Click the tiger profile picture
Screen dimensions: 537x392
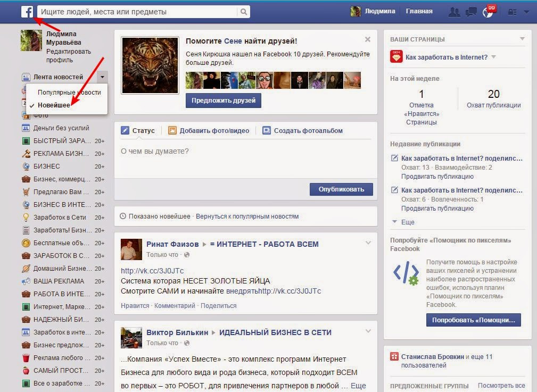coord(150,65)
